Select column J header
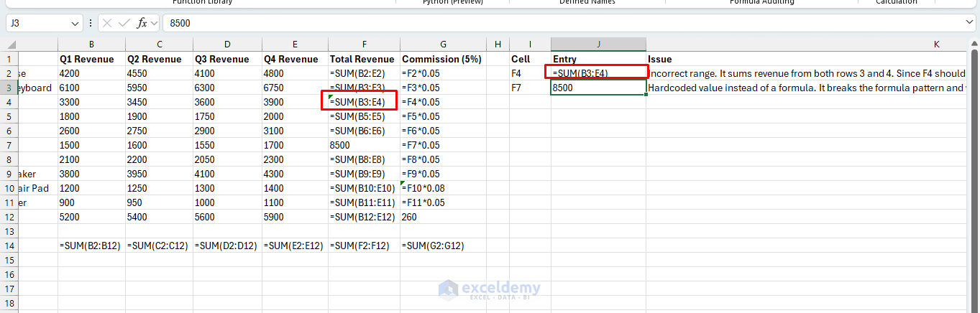Screen dimensions: 980x313 point(598,45)
